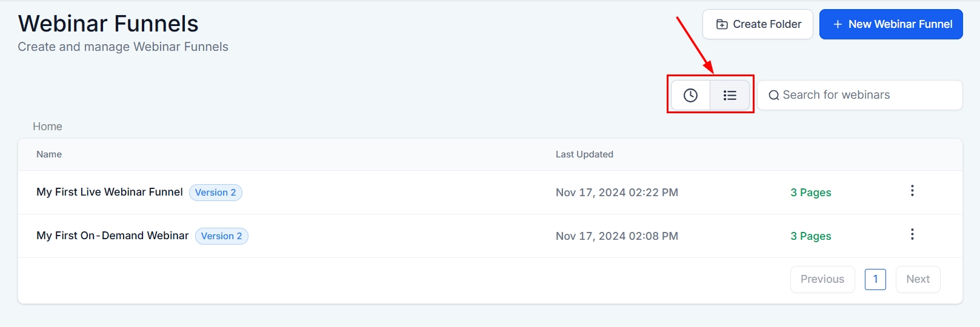This screenshot has width=980, height=327.
Task: Open 3 Pages link for On-Demand Webinar
Action: (x=810, y=236)
